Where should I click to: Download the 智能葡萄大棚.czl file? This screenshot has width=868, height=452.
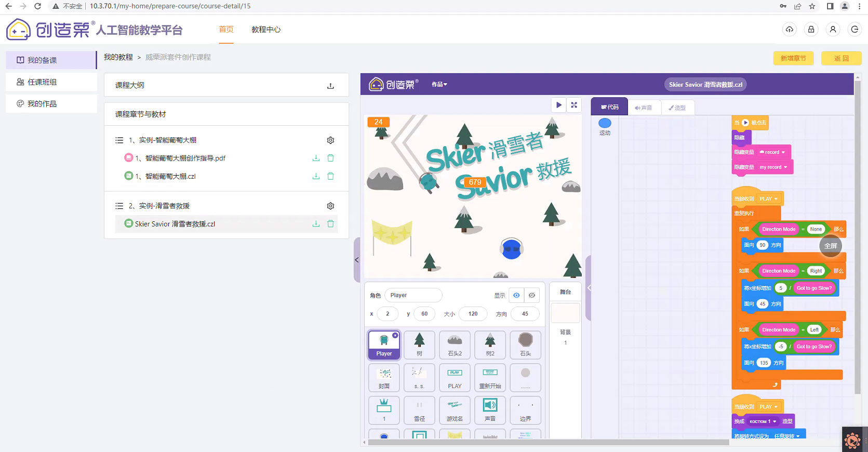pos(316,176)
